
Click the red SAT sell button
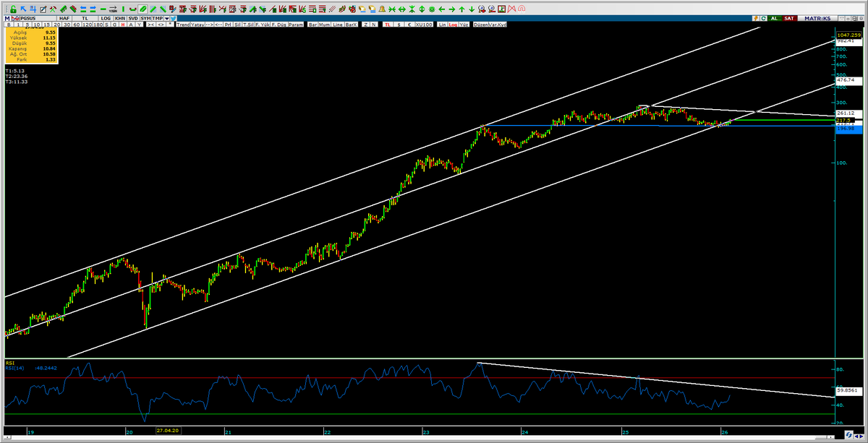789,19
